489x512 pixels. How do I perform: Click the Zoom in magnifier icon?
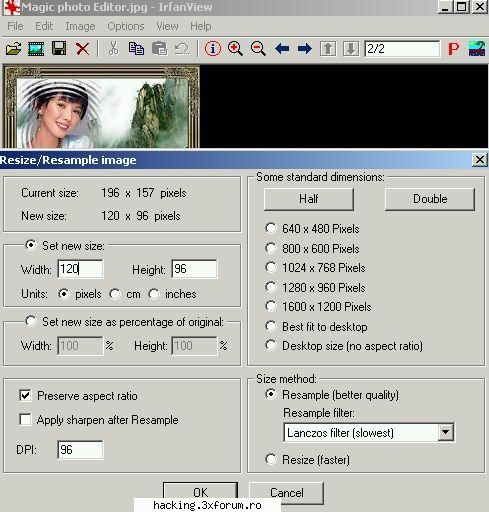point(235,49)
